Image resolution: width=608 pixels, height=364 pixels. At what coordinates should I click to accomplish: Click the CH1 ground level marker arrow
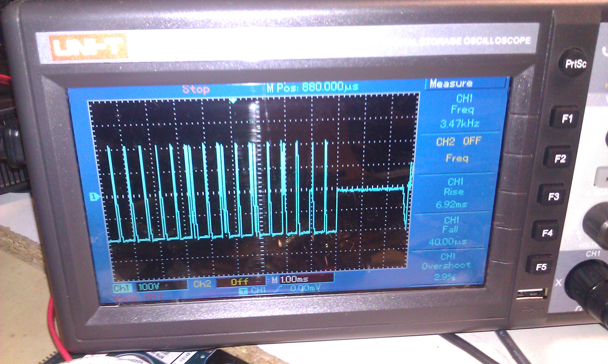pyautogui.click(x=95, y=196)
